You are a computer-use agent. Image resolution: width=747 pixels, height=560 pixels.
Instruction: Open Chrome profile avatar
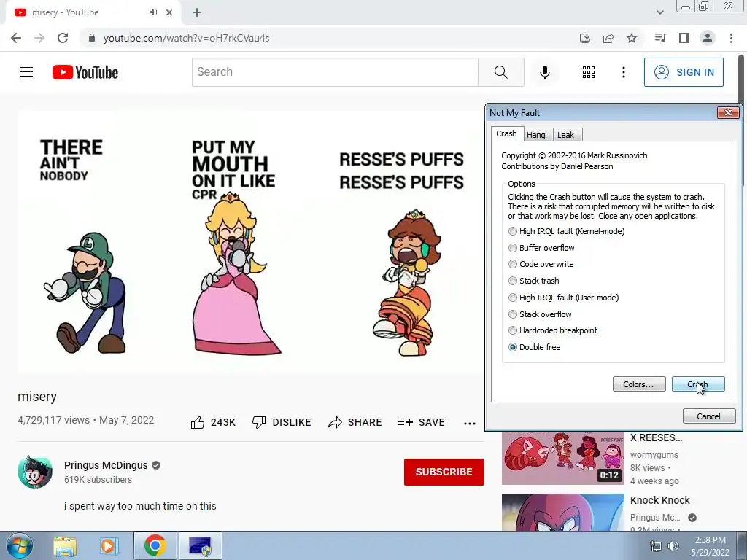point(708,38)
